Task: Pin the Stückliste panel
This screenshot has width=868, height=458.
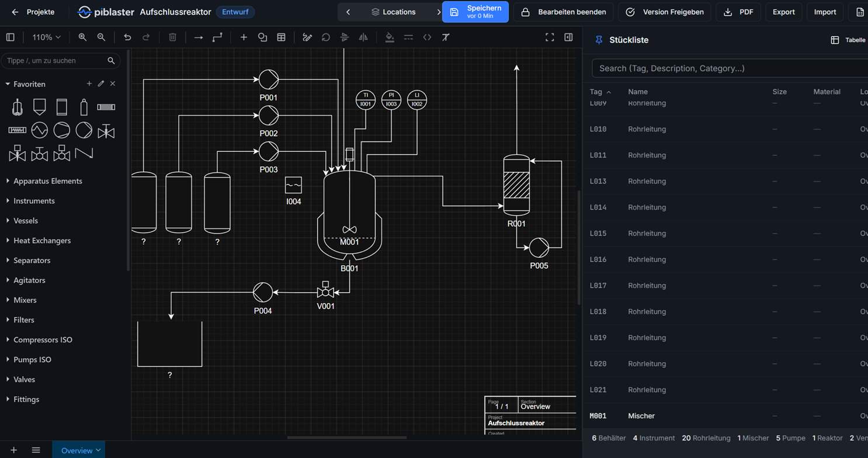Action: click(599, 40)
